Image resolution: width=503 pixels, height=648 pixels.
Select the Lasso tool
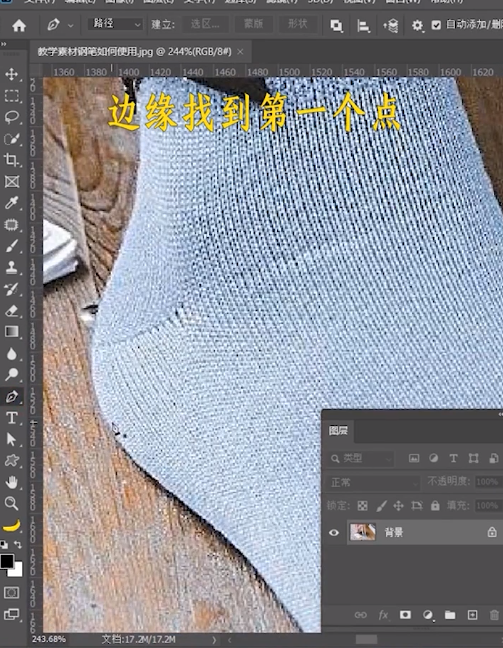point(12,117)
